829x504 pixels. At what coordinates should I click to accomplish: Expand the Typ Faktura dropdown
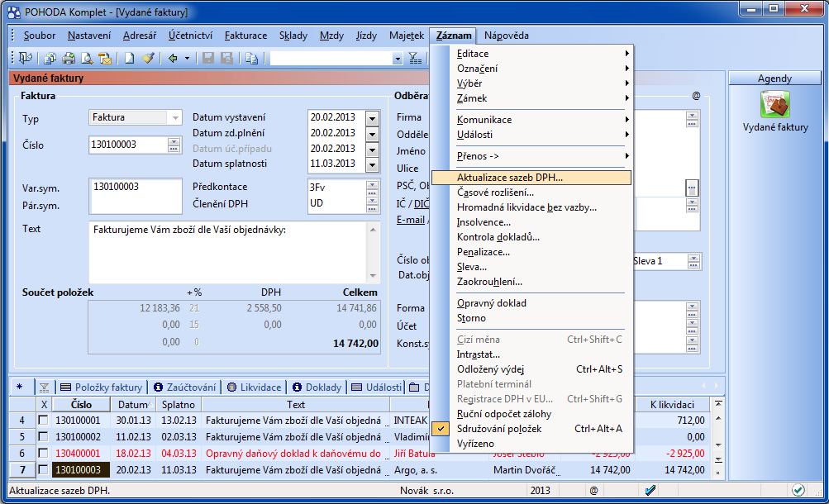point(175,118)
